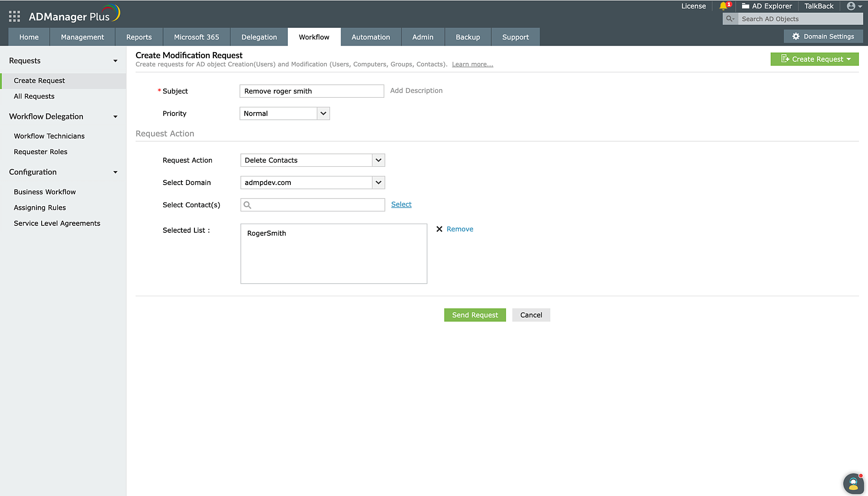Open AD Explorer folder icon

click(745, 6)
